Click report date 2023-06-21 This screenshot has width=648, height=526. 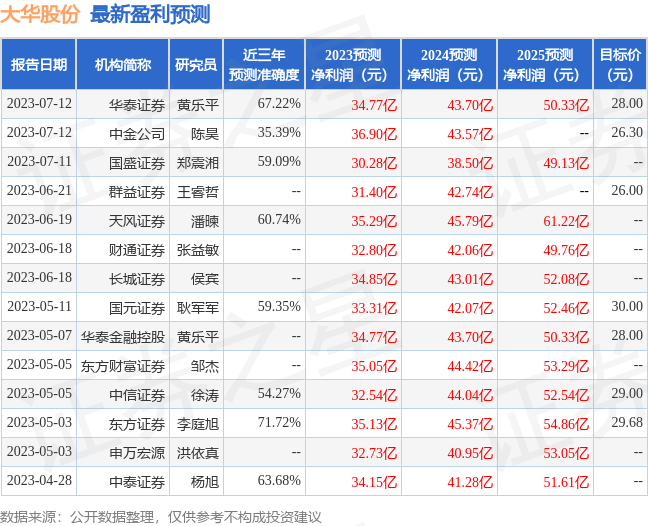point(39,190)
